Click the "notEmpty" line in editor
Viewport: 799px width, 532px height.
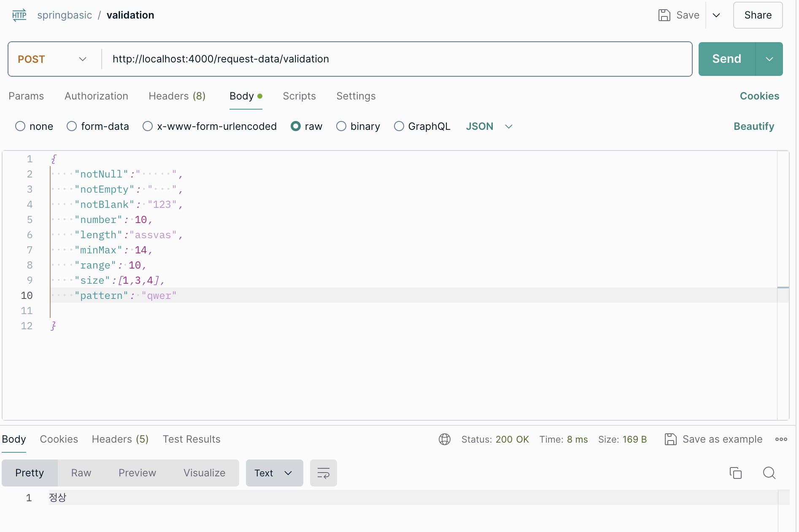coord(413,189)
